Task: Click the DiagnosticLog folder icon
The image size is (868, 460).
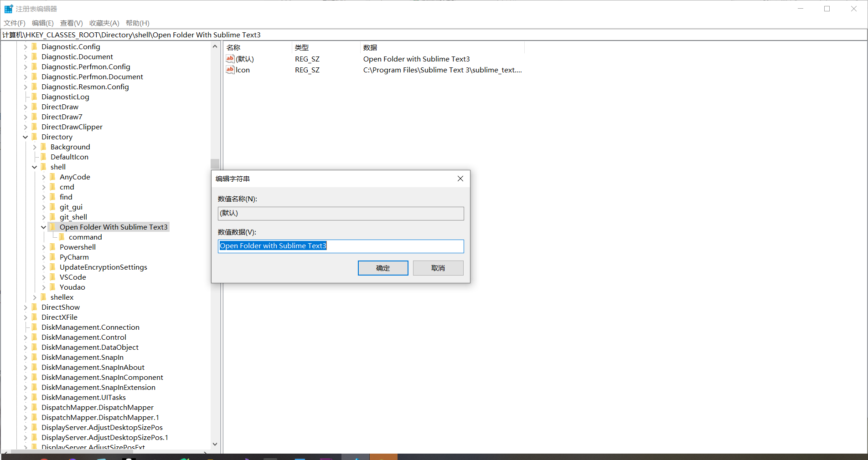Action: click(x=34, y=97)
